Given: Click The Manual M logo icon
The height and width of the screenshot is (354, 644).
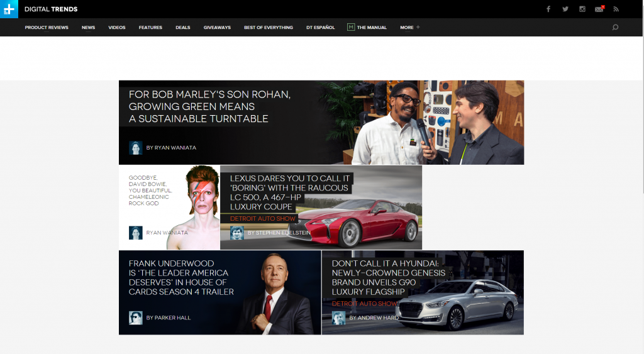Looking at the screenshot, I should click(x=351, y=27).
